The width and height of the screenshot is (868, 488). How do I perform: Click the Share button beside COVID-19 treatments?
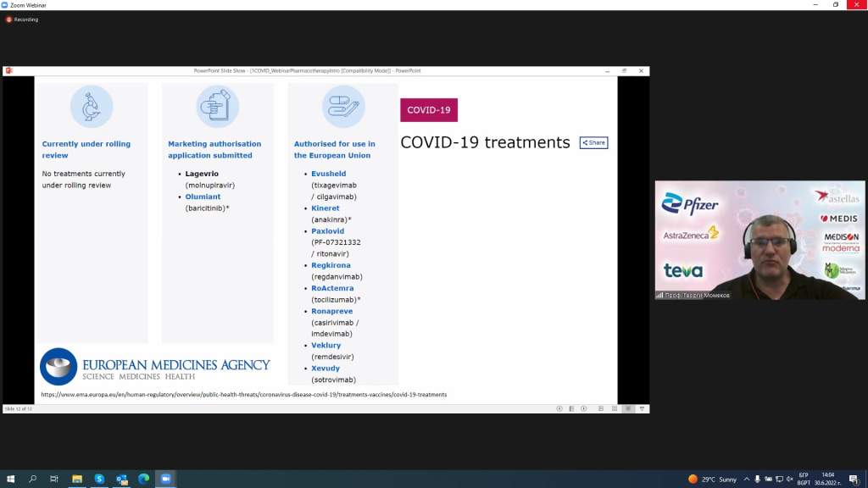pyautogui.click(x=593, y=142)
